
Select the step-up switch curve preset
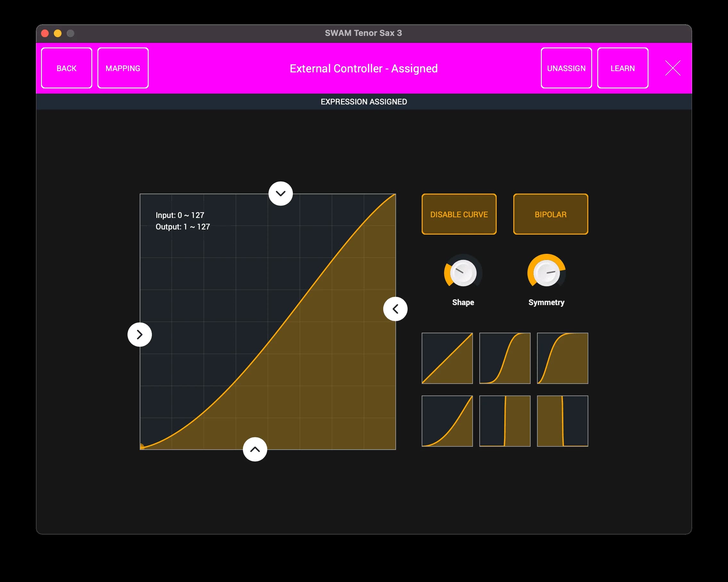505,421
